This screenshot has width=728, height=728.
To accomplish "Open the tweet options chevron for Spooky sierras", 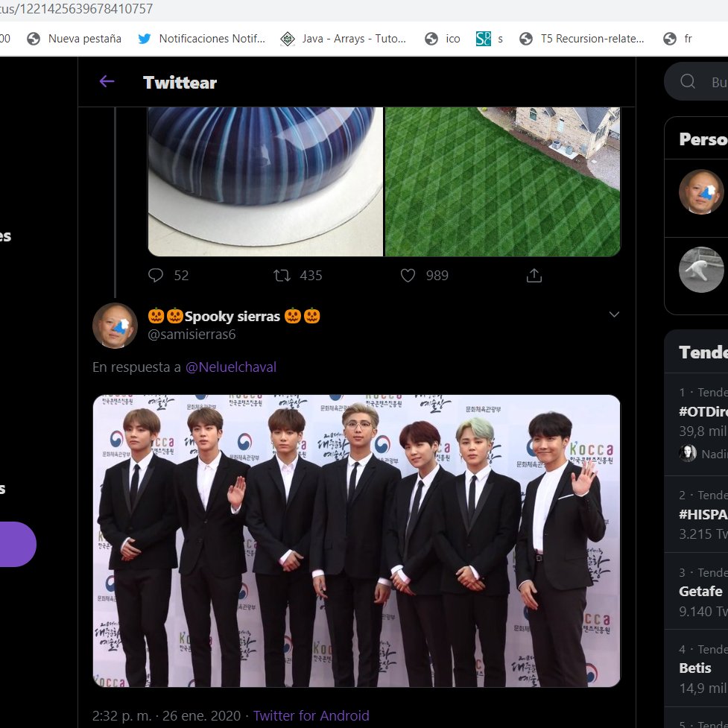I will (614, 314).
